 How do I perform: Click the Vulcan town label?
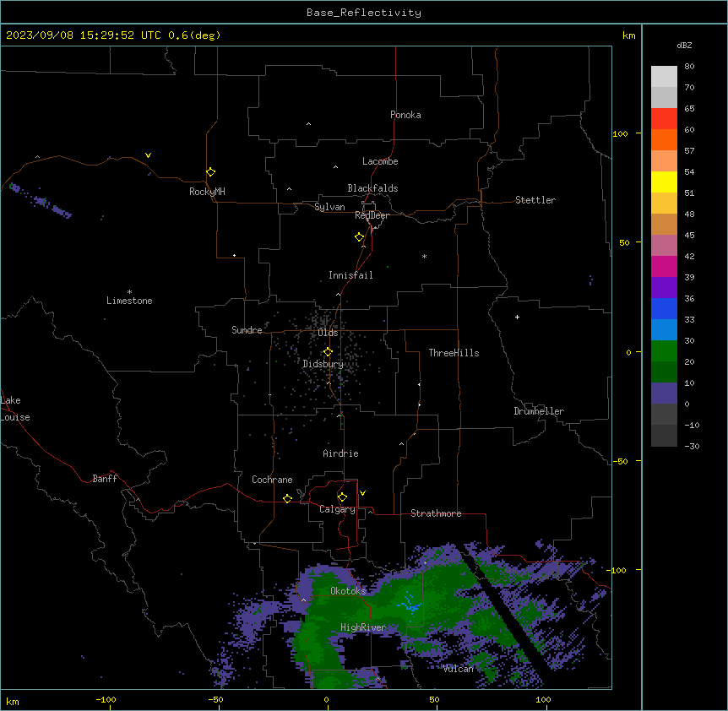click(459, 669)
